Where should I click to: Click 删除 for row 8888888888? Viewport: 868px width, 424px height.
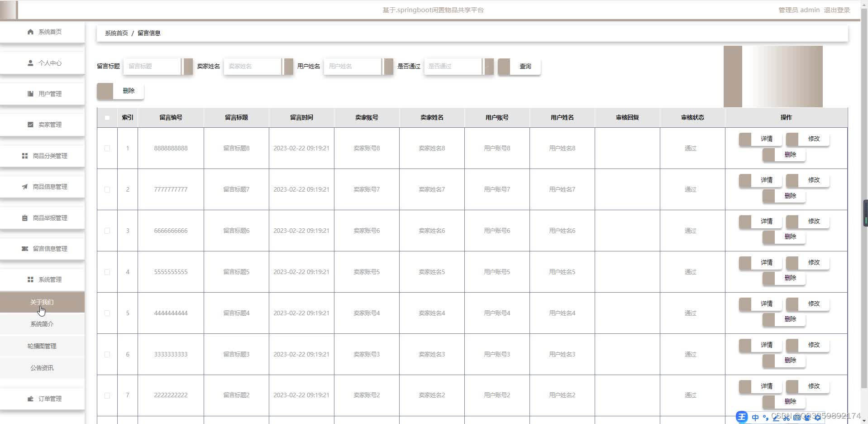(x=784, y=154)
